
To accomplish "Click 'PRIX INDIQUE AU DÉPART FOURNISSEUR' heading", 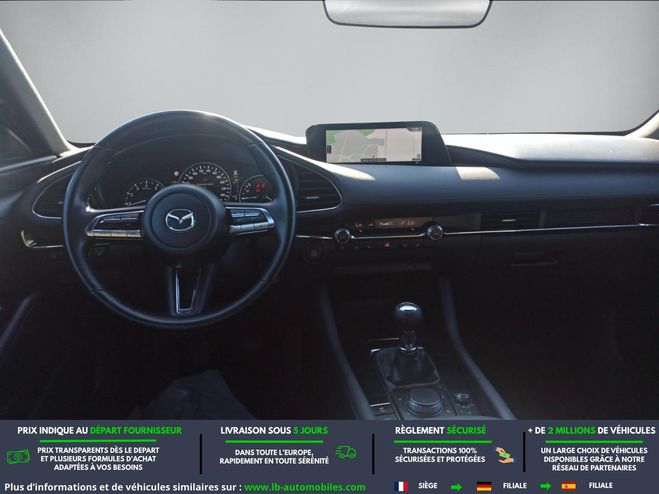I will (x=100, y=431).
